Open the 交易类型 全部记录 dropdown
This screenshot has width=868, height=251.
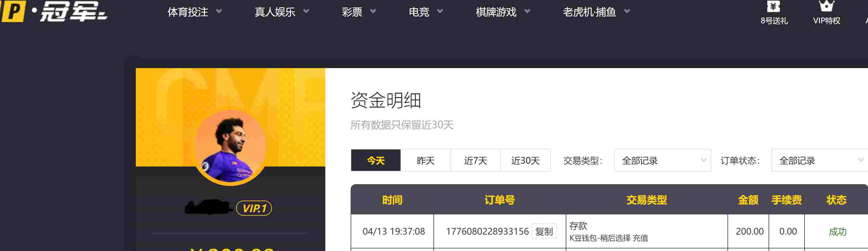pos(662,161)
